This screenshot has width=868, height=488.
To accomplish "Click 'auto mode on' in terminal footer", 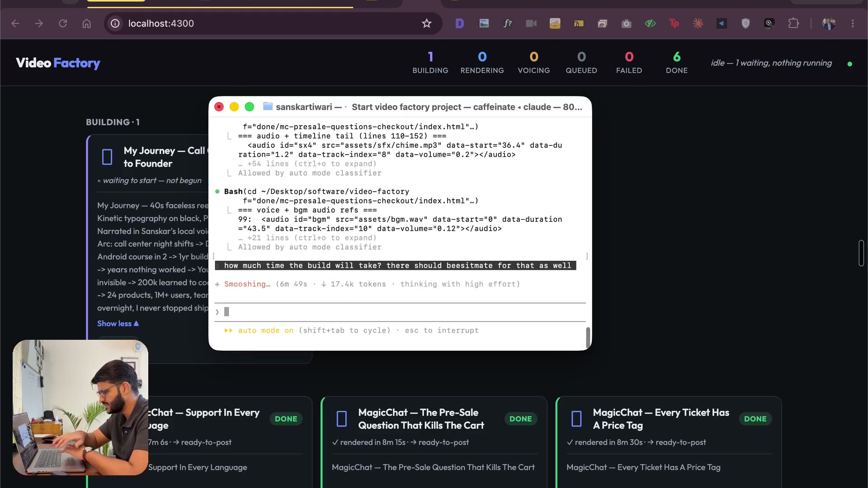I will (x=266, y=330).
